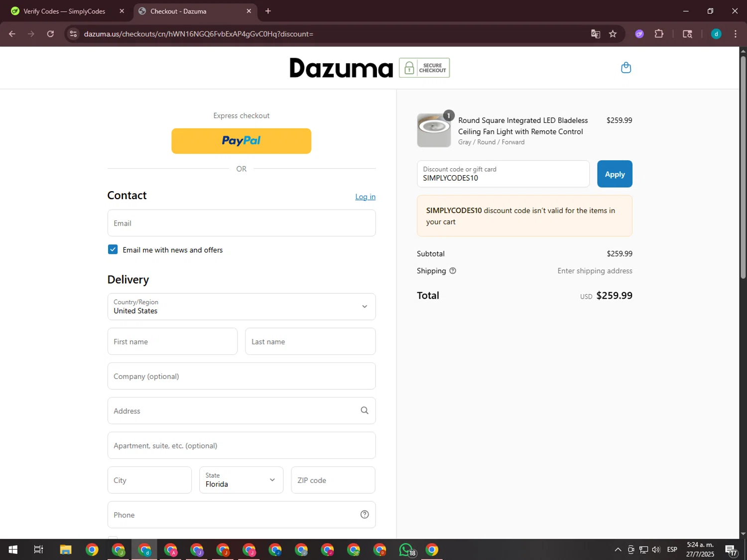Viewport: 747px width, 560px height.
Task: Click the shipping info question mark icon
Action: point(453,271)
